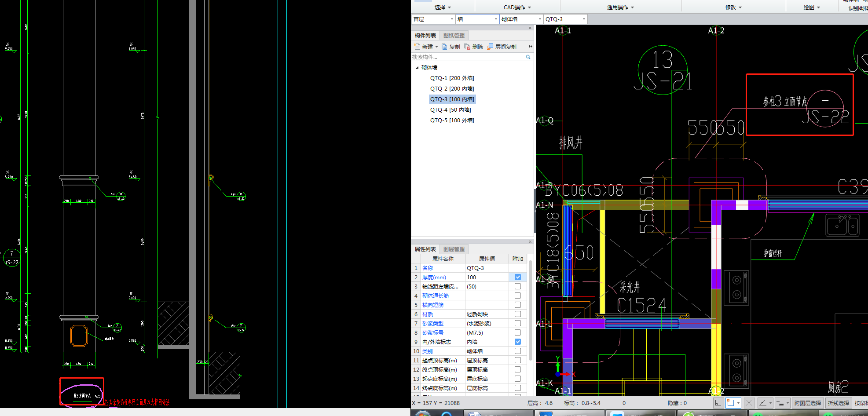The width and height of the screenshot is (868, 416).
Task: Click the 属性值 column header
Action: point(487,259)
